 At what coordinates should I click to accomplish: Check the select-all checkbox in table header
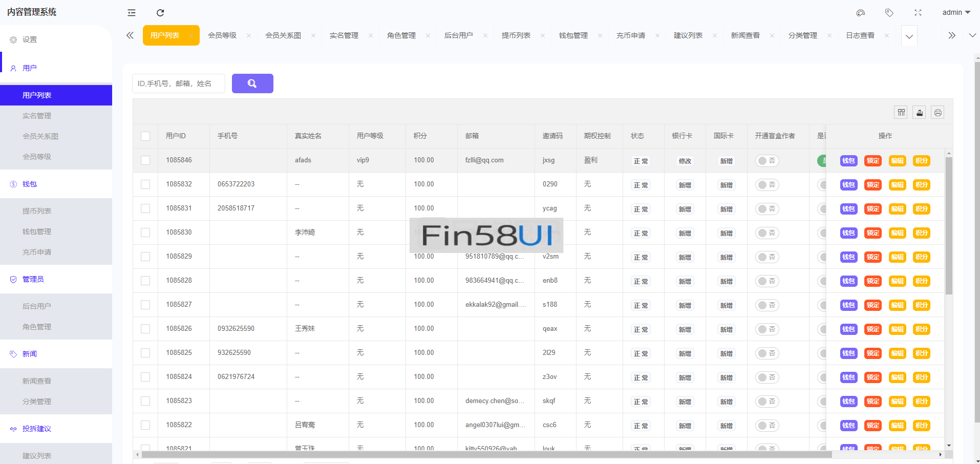click(145, 136)
